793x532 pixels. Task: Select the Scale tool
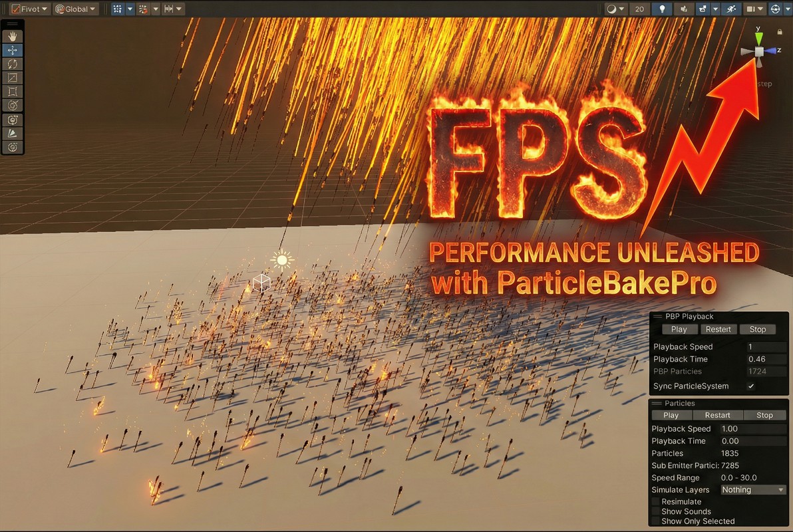13,78
